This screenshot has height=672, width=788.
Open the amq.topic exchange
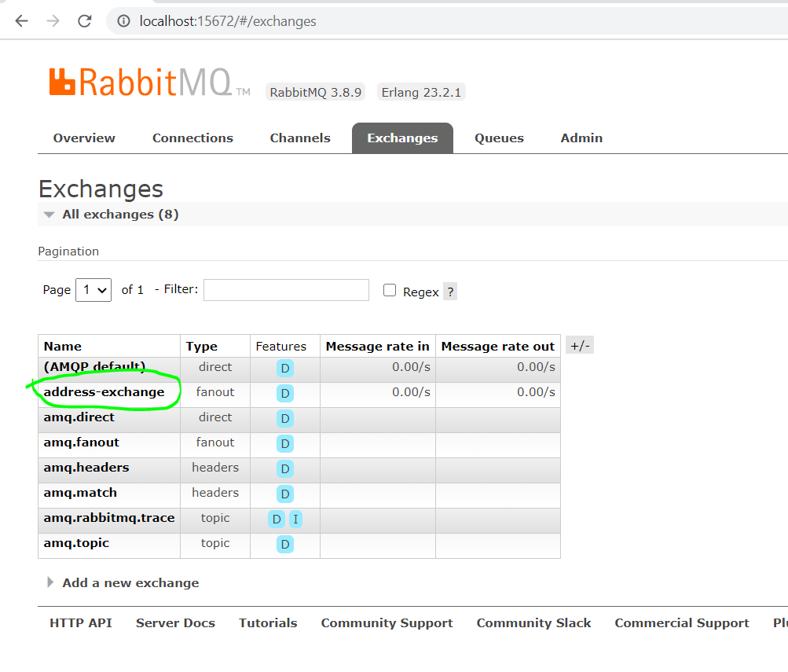pos(76,543)
